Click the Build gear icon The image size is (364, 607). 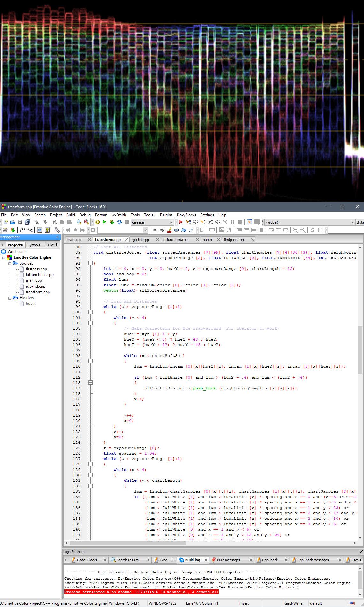(x=97, y=222)
